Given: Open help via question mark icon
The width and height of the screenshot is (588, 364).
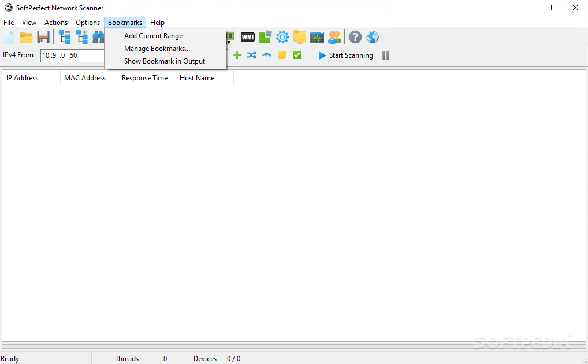Looking at the screenshot, I should tap(355, 37).
